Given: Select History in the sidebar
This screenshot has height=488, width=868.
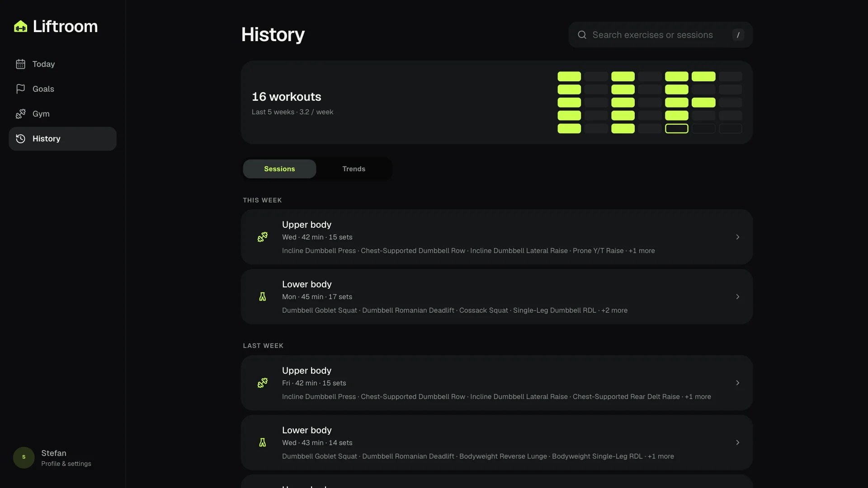Looking at the screenshot, I should [62, 139].
